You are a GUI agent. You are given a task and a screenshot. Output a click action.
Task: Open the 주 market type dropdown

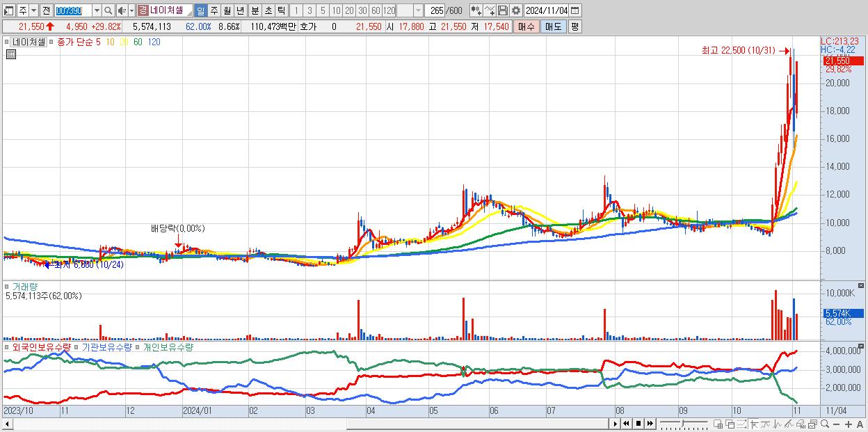33,11
